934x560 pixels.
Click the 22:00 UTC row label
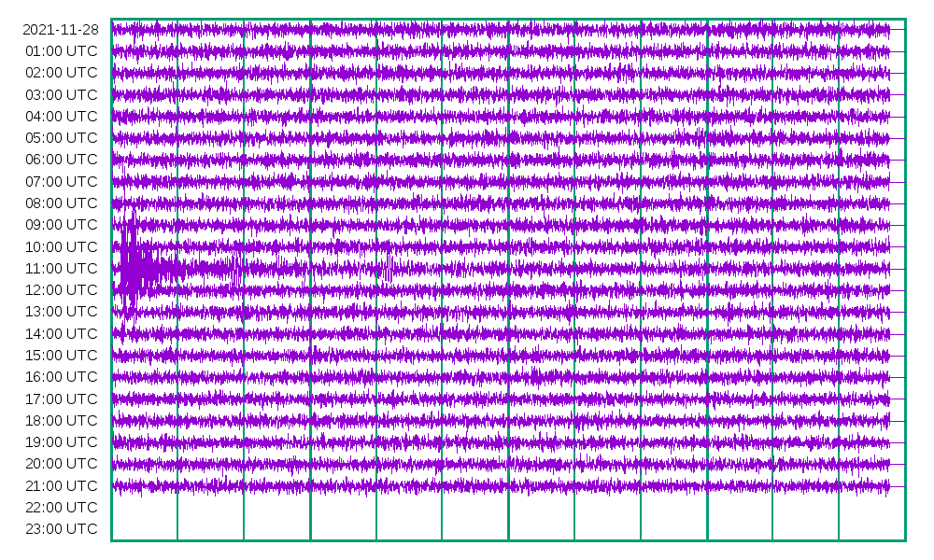[x=61, y=507]
